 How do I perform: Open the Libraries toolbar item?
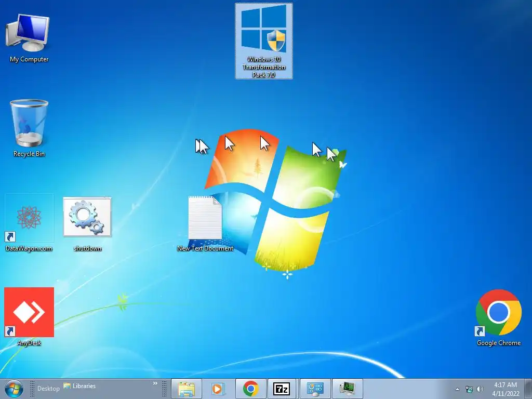pos(79,386)
